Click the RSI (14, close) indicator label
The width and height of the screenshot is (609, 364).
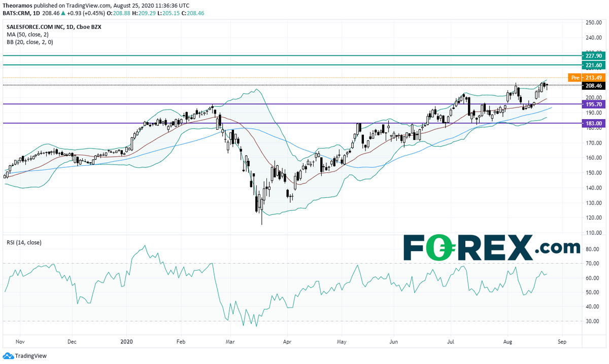[x=24, y=242]
